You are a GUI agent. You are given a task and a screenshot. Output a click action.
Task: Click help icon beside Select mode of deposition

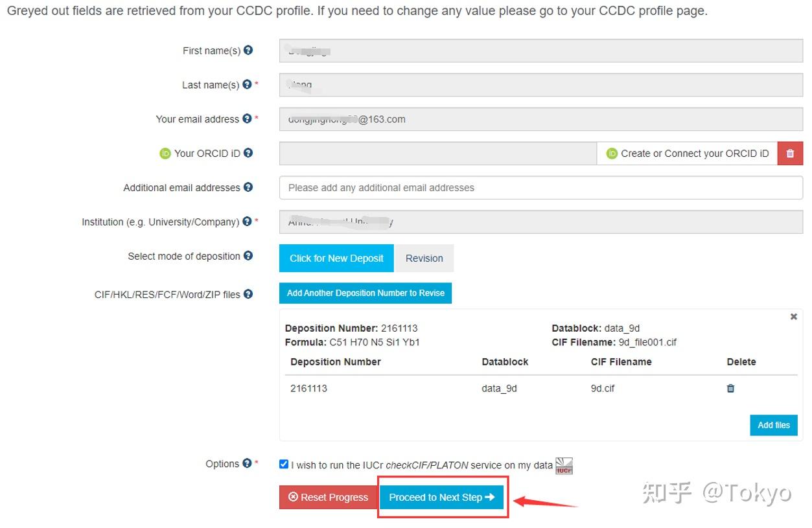248,256
